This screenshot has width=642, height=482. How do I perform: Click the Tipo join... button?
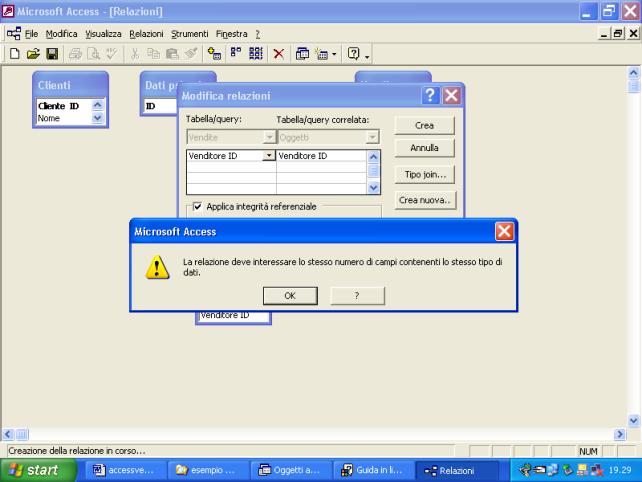point(425,174)
